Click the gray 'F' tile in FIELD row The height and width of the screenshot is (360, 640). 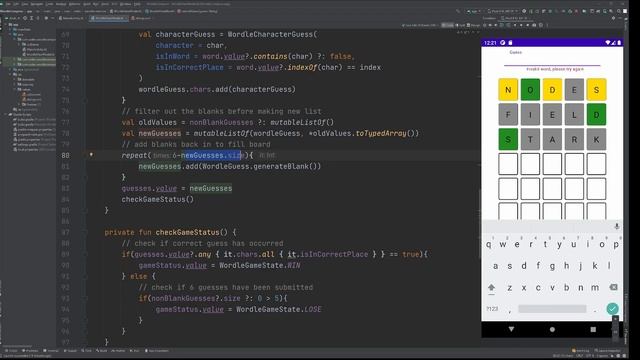tap(508, 115)
